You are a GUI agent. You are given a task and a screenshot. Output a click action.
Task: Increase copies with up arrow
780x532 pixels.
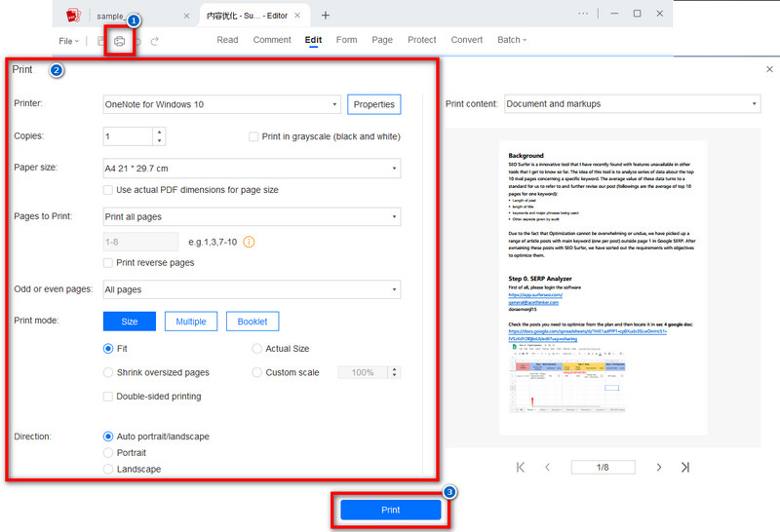tap(159, 133)
